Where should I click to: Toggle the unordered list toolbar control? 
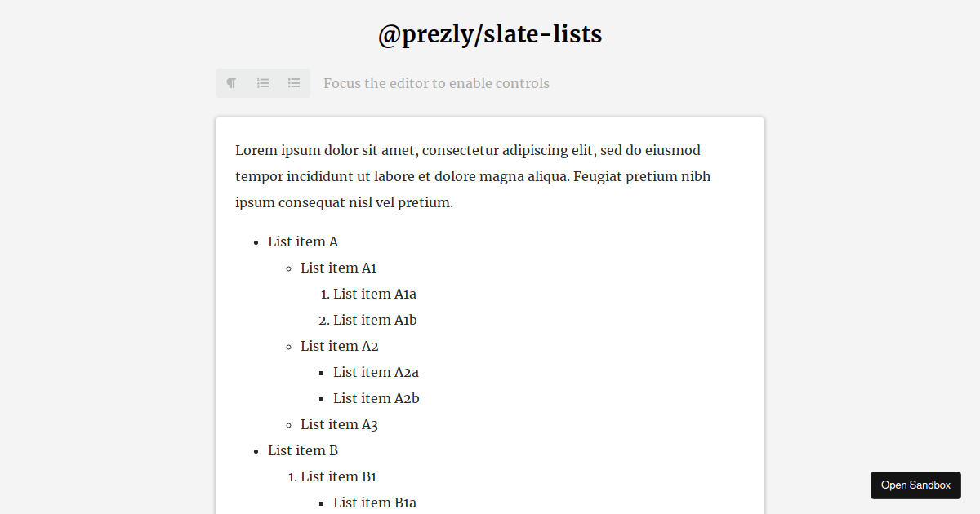coord(293,82)
